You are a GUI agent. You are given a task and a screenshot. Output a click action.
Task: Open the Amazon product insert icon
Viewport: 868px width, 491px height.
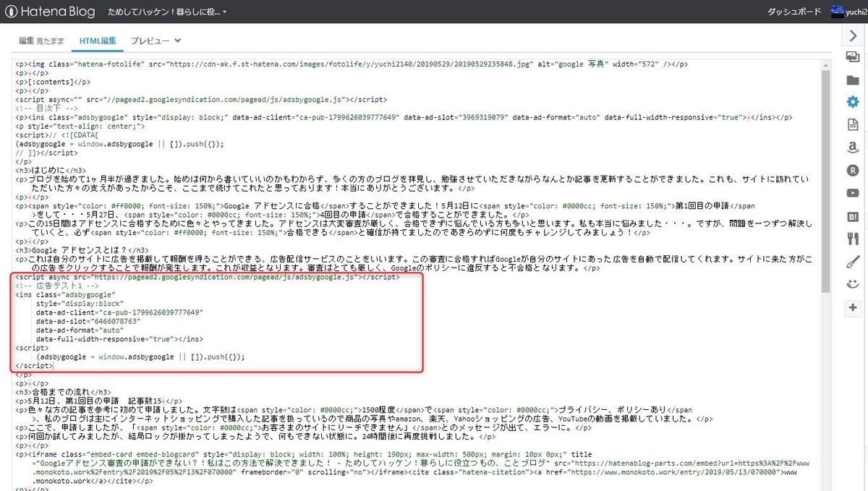(852, 148)
